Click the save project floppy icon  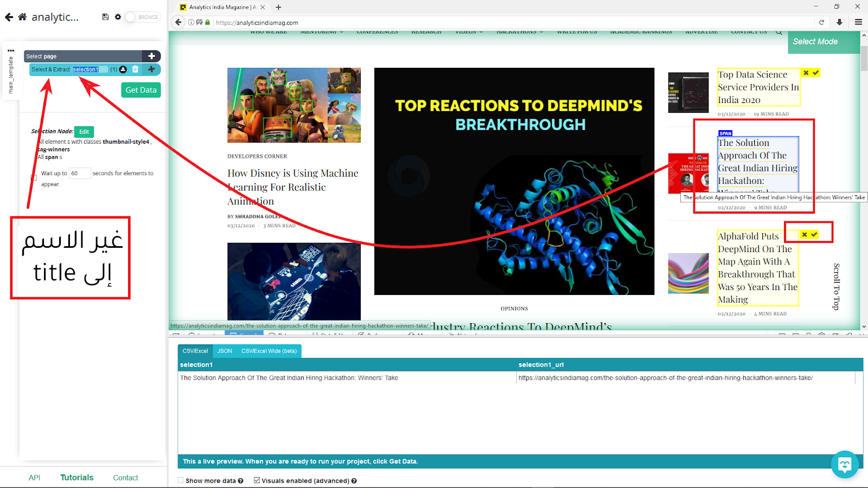click(105, 17)
